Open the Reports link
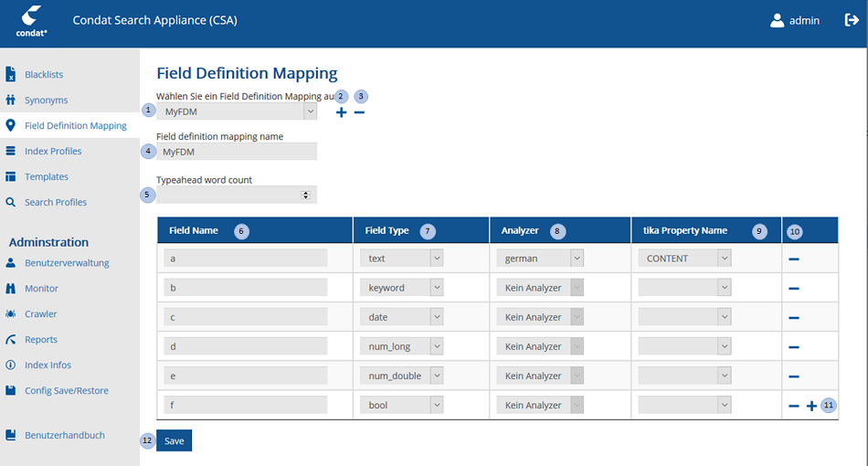Screen dimensions: 868x466 click(x=41, y=339)
